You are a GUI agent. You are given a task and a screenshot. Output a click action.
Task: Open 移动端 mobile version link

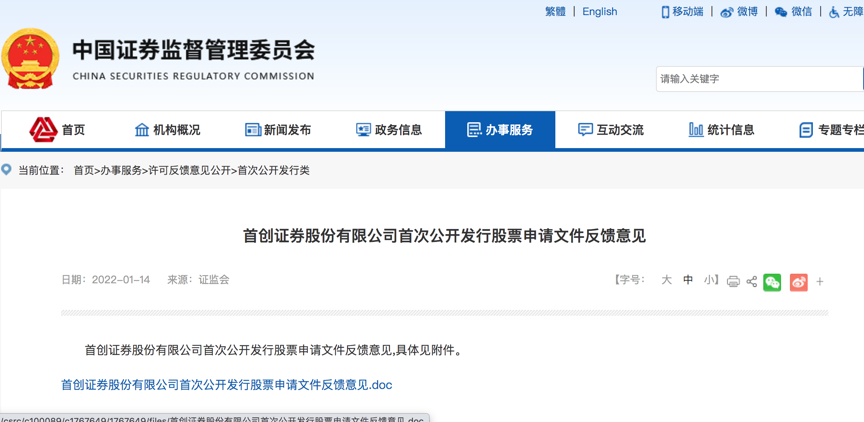tap(682, 12)
